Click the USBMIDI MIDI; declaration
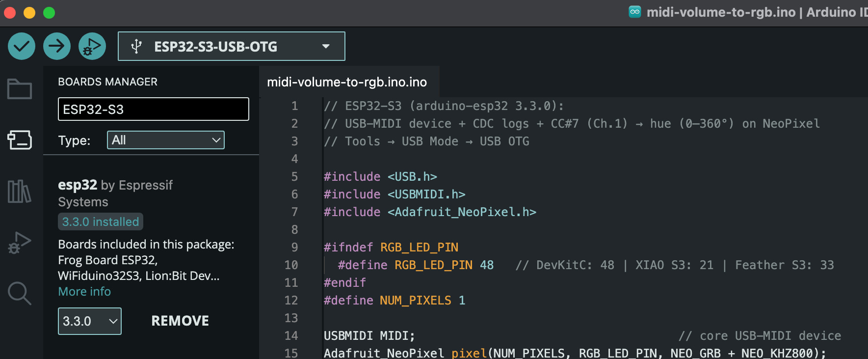This screenshot has height=359, width=868. click(x=369, y=335)
